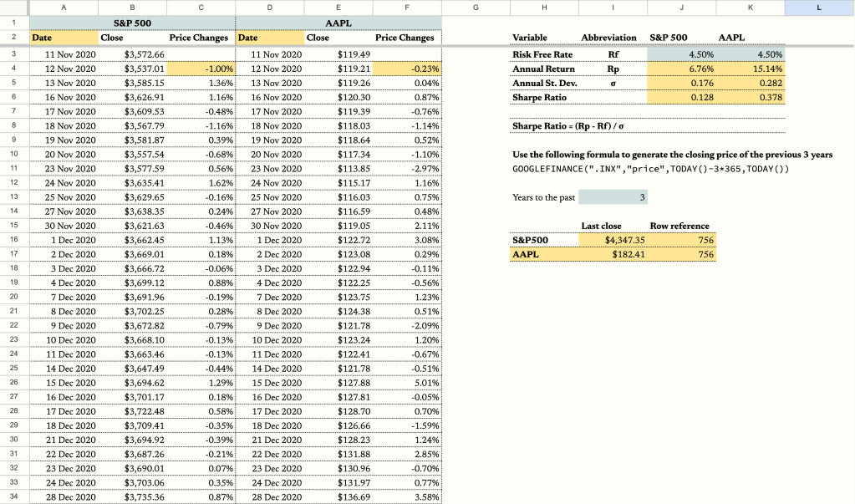Select the column A header
Image resolution: width=855 pixels, height=504 pixels.
coord(64,8)
